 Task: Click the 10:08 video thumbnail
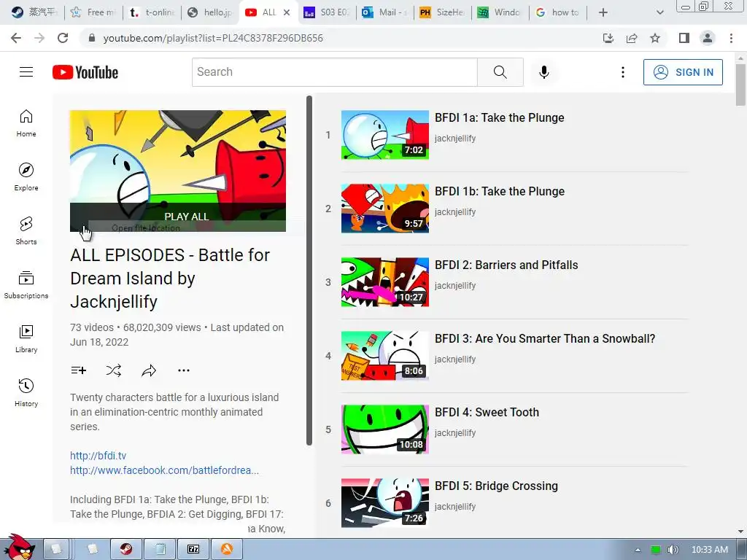click(385, 429)
